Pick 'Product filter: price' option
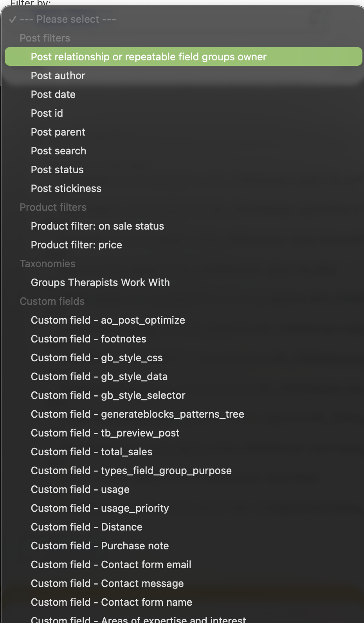This screenshot has width=364, height=623. click(76, 245)
